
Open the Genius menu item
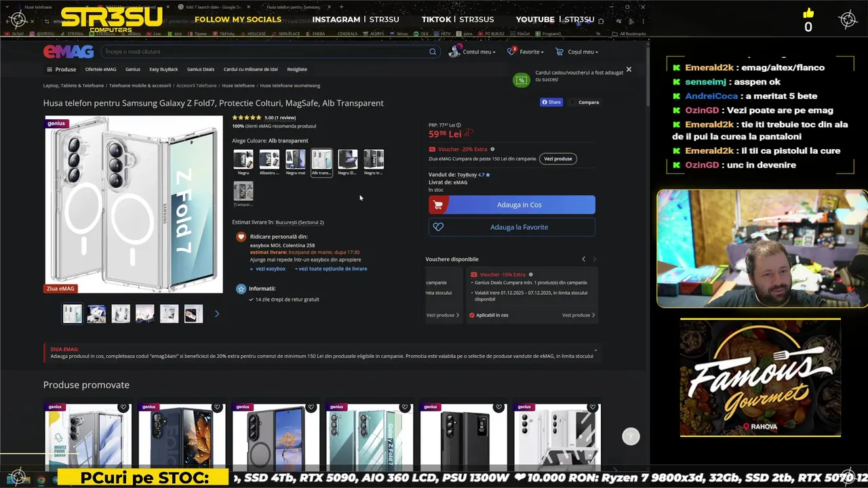[133, 69]
